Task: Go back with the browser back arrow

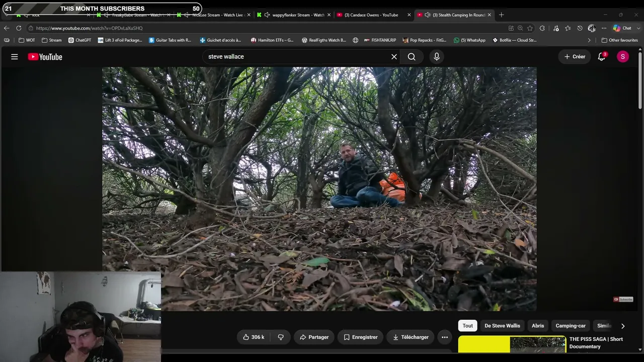Action: pyautogui.click(x=7, y=28)
